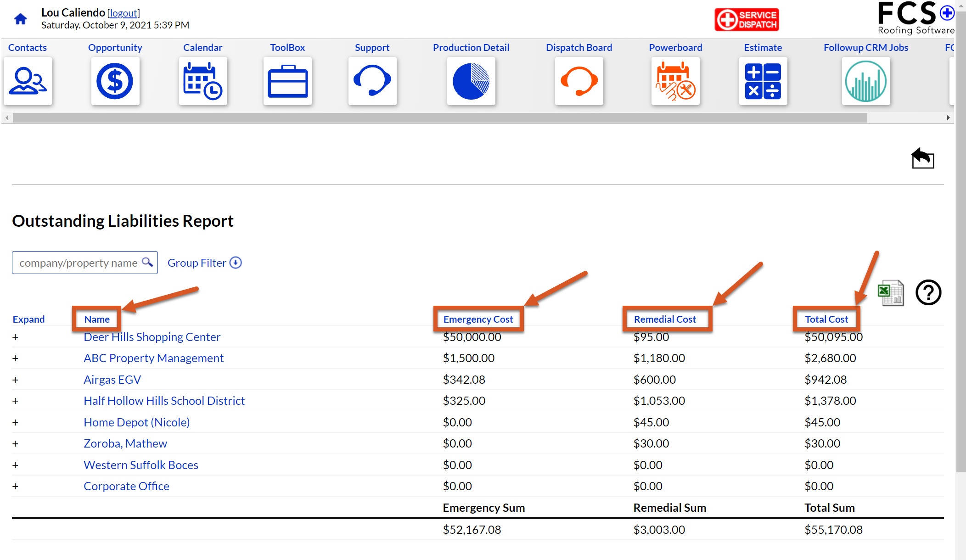Open the Estimate calculator icon
Viewport: 966px width, 560px height.
pyautogui.click(x=763, y=81)
